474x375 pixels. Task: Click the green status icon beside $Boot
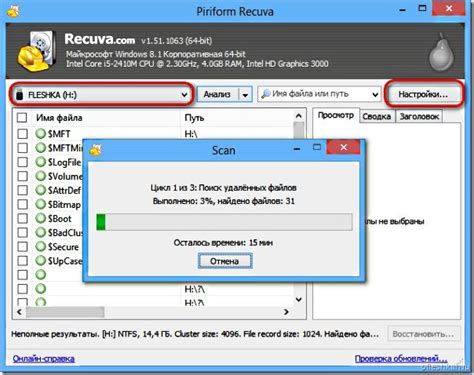(x=41, y=218)
